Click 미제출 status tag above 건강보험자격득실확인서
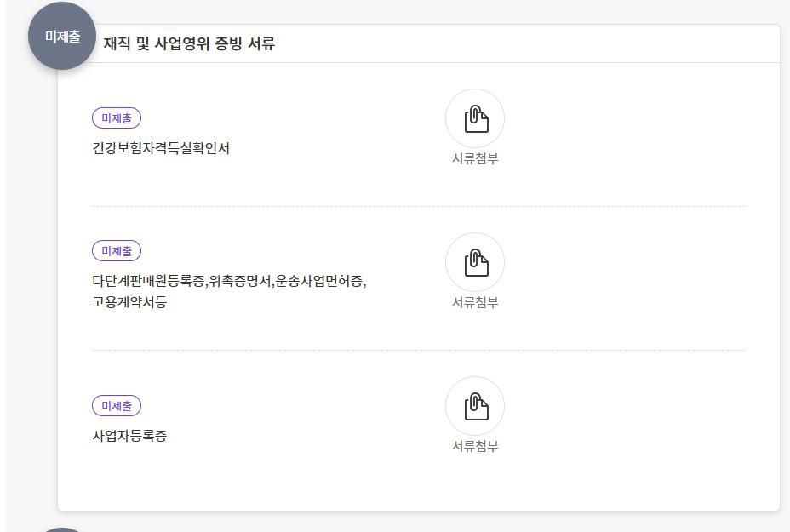Image resolution: width=790 pixels, height=532 pixels. (x=117, y=118)
